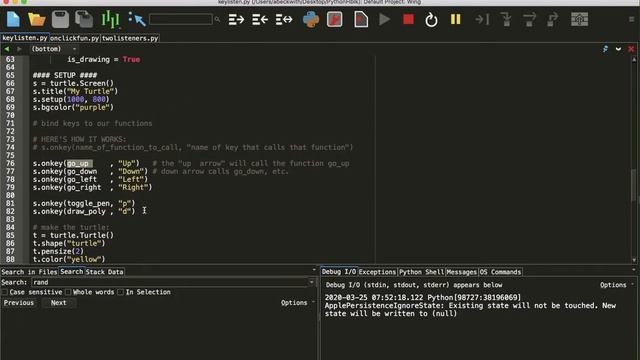The image size is (640, 360).
Task: Close the current editor with red X
Action: click(x=631, y=49)
